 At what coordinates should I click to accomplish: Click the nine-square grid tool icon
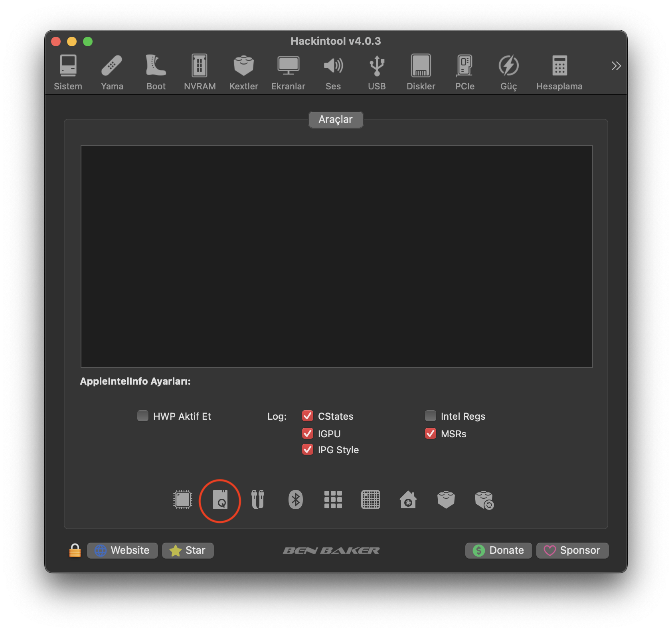point(333,500)
